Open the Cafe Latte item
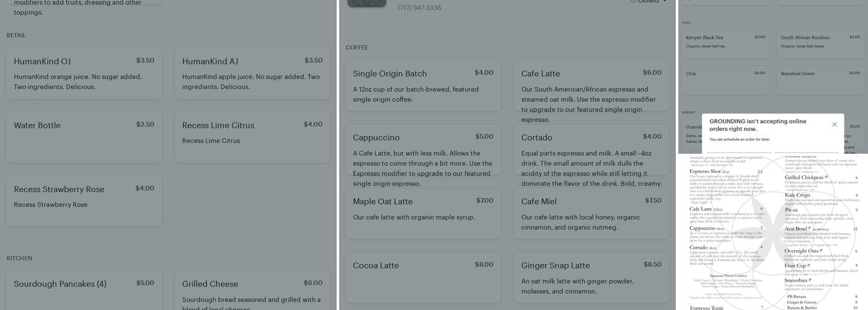This screenshot has width=868, height=310. pyautogui.click(x=591, y=86)
